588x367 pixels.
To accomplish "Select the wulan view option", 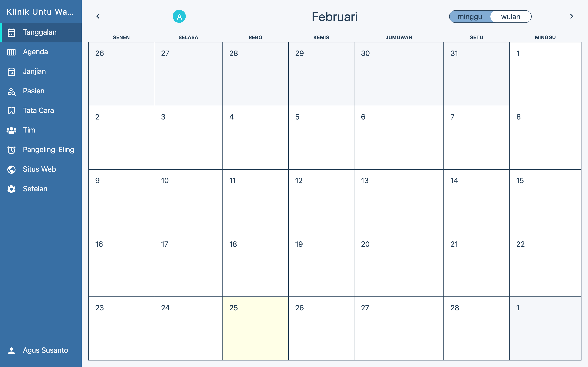I will point(510,17).
